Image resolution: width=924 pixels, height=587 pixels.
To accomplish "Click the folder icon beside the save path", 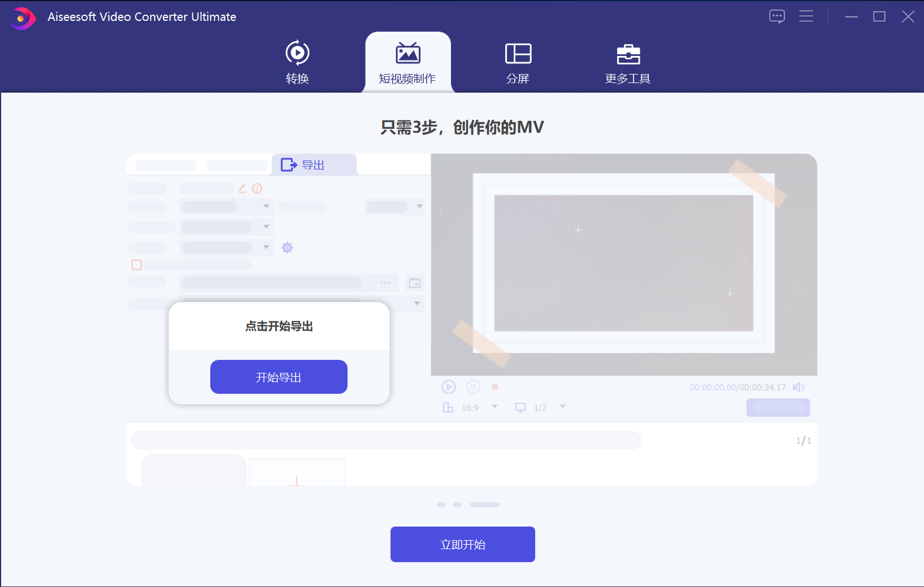I will coord(415,283).
